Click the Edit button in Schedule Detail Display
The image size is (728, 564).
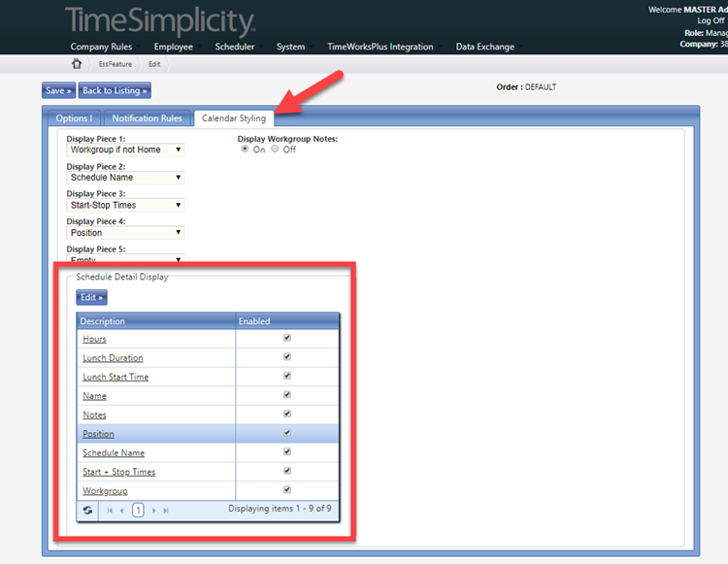pos(91,297)
